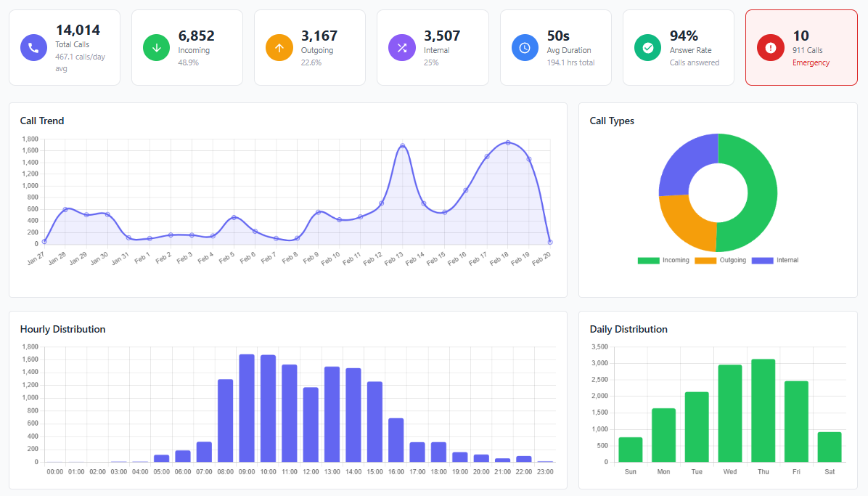Click the 09:00 bar in Hourly Distribution
The width and height of the screenshot is (868, 496).
[x=247, y=408]
